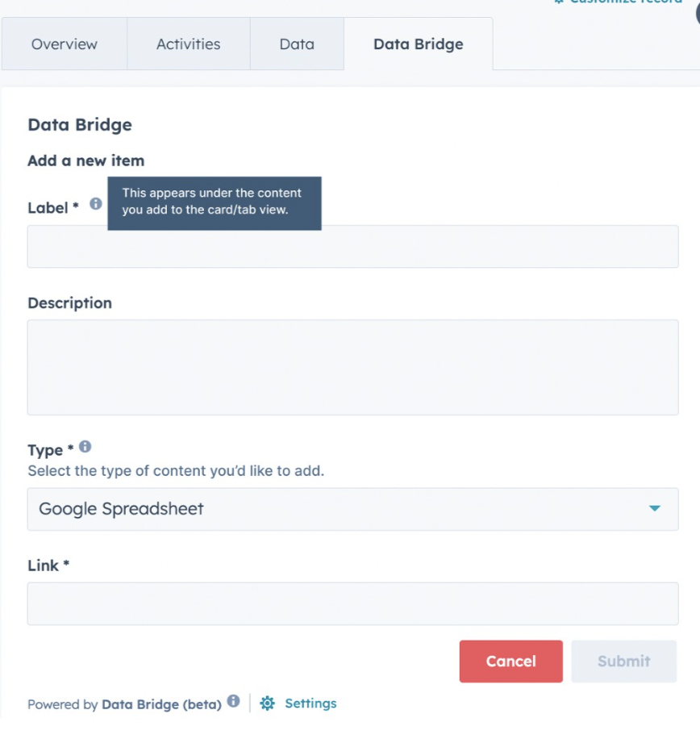This screenshot has width=700, height=747.
Task: Switch to the Overview tab
Action: 64,44
